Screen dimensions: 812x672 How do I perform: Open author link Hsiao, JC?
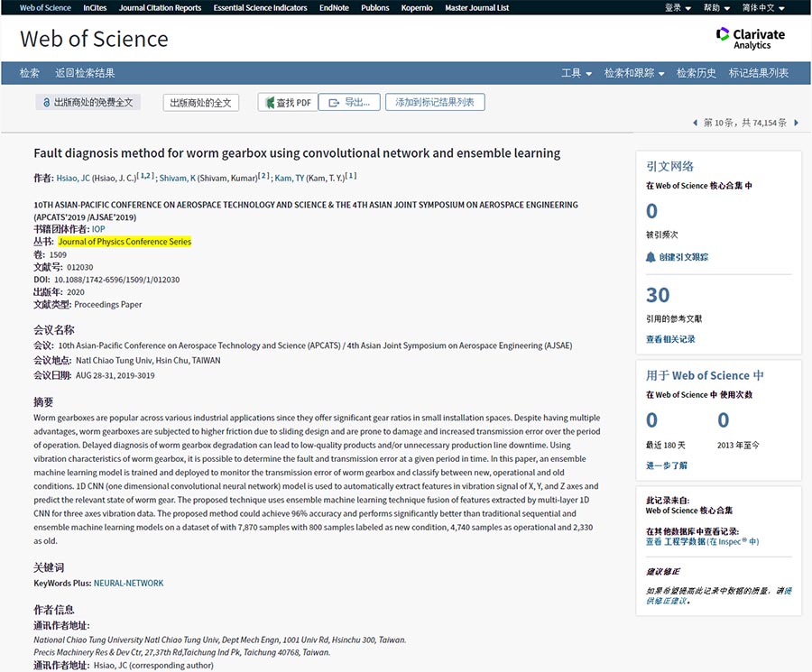pyautogui.click(x=73, y=178)
